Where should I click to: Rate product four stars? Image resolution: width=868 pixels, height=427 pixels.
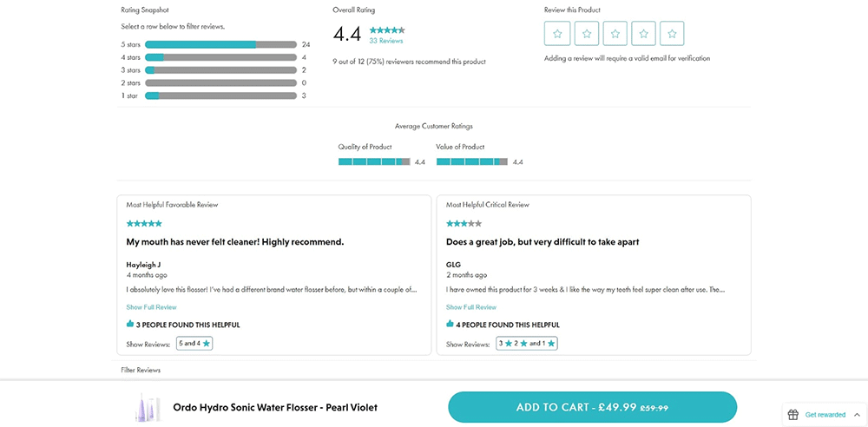pyautogui.click(x=643, y=34)
